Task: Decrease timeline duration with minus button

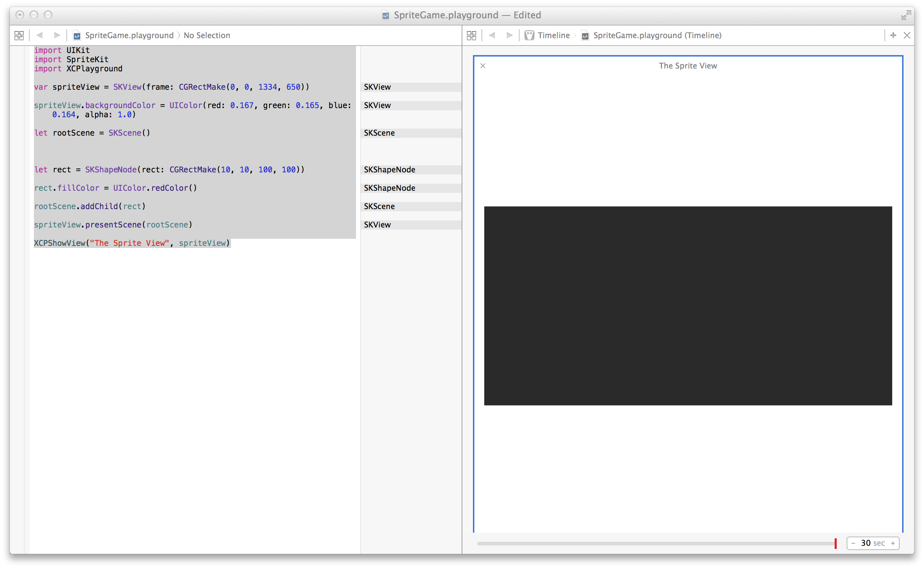Action: (853, 543)
